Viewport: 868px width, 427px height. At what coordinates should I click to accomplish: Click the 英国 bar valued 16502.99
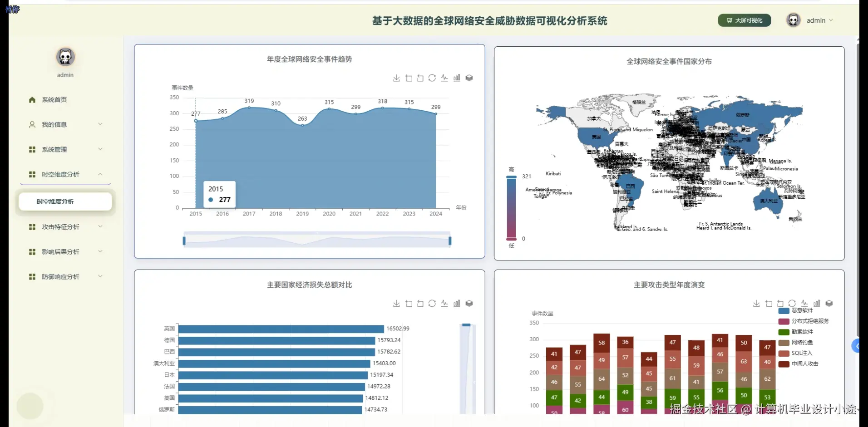pos(281,329)
